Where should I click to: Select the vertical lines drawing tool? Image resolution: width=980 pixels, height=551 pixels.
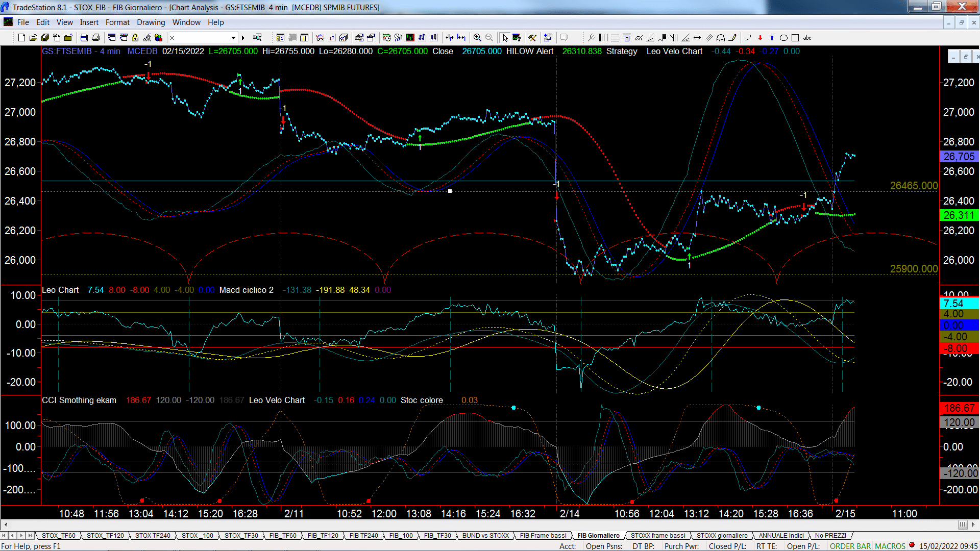(x=603, y=38)
